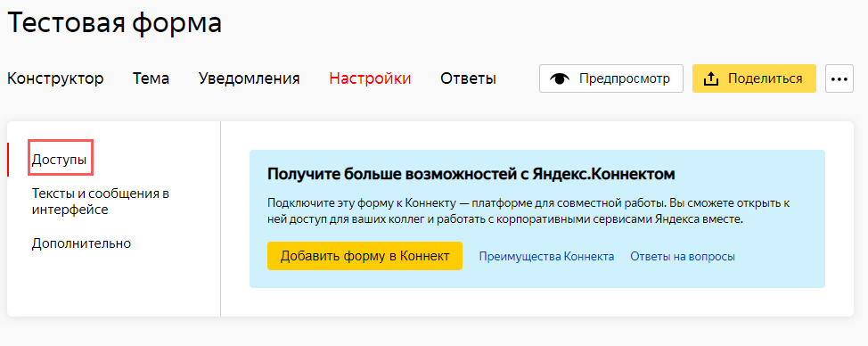Open the three-dots more options menu
Screen dimensions: 868x346
(839, 78)
